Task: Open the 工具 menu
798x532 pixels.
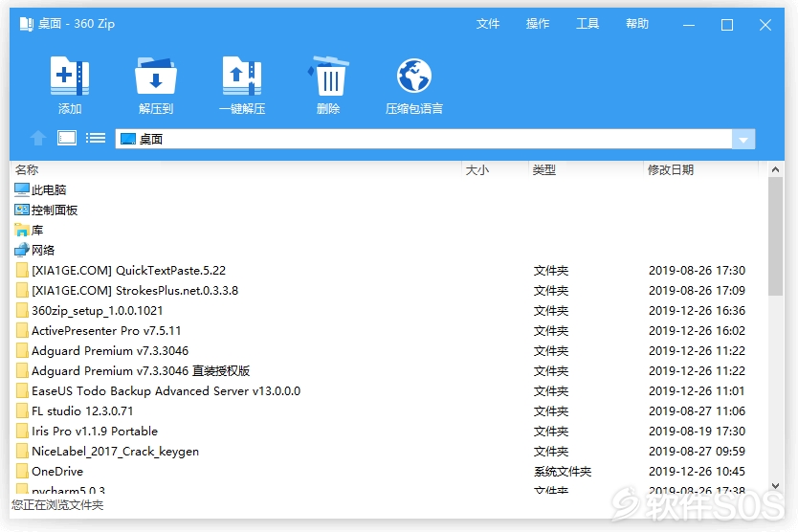Action: 587,24
